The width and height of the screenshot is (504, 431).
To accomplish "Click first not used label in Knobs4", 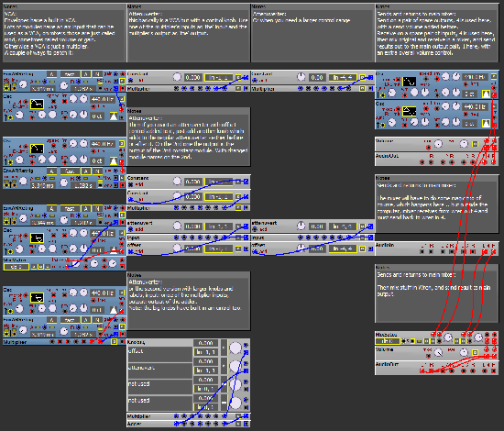I will pos(160,387).
